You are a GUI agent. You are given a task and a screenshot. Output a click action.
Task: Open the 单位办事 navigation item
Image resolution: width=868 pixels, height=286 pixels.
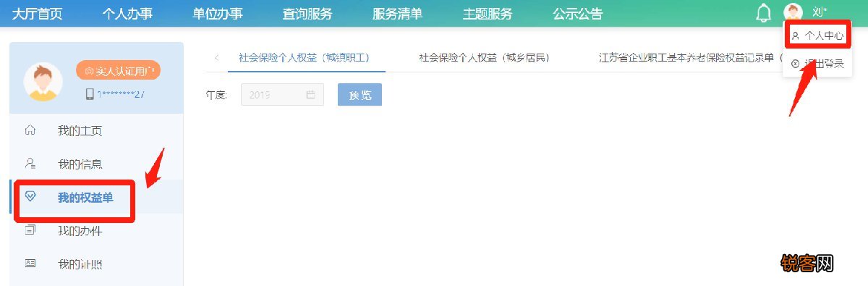218,14
